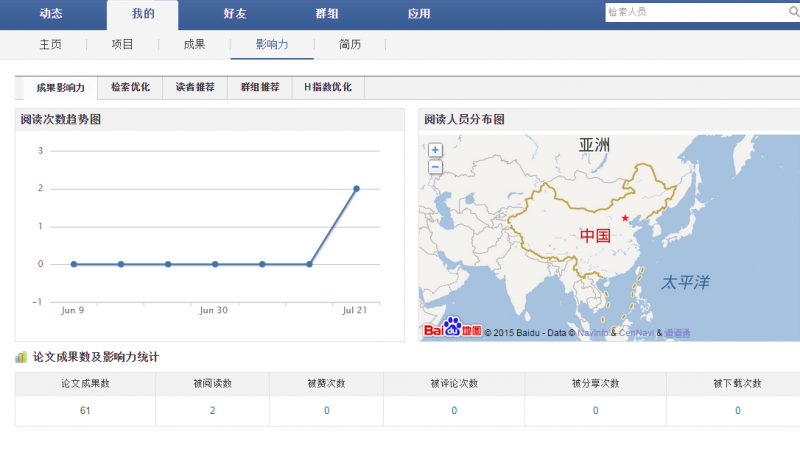Click the 被下载次数 column header
800x464 pixels.
coord(737,383)
